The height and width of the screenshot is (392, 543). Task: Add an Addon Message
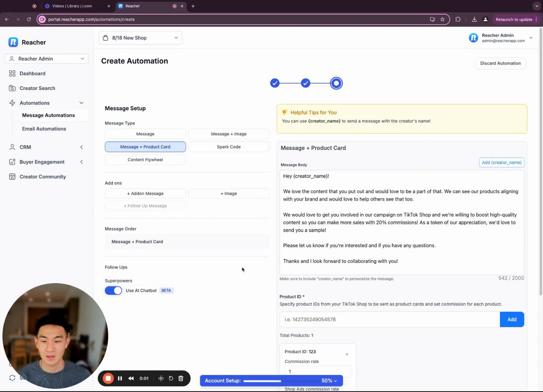[145, 193]
